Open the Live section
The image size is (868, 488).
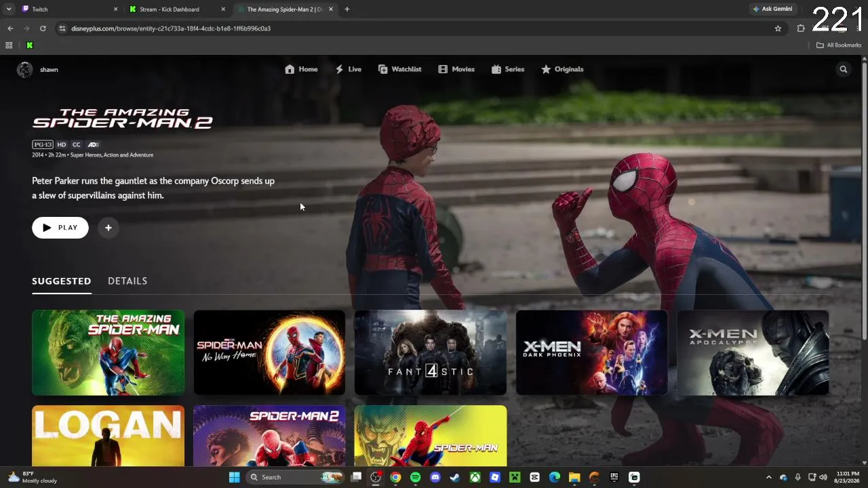pos(348,69)
